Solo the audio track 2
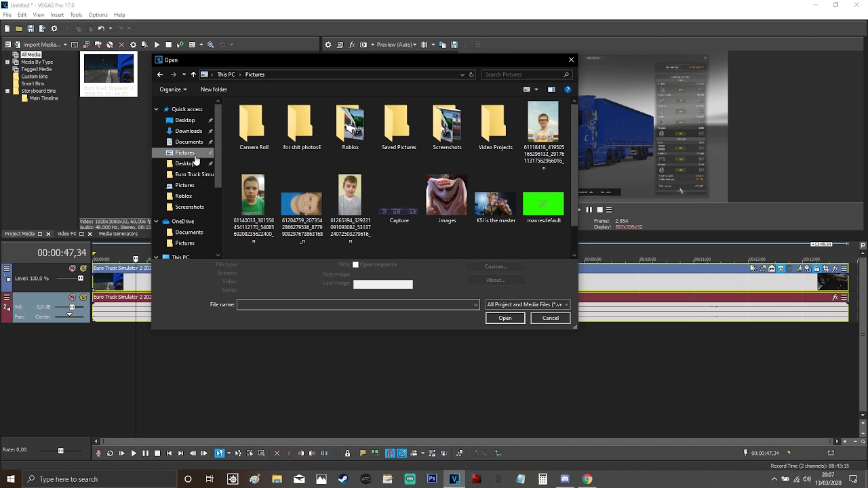The width and height of the screenshot is (868, 488). pyautogui.click(x=83, y=298)
